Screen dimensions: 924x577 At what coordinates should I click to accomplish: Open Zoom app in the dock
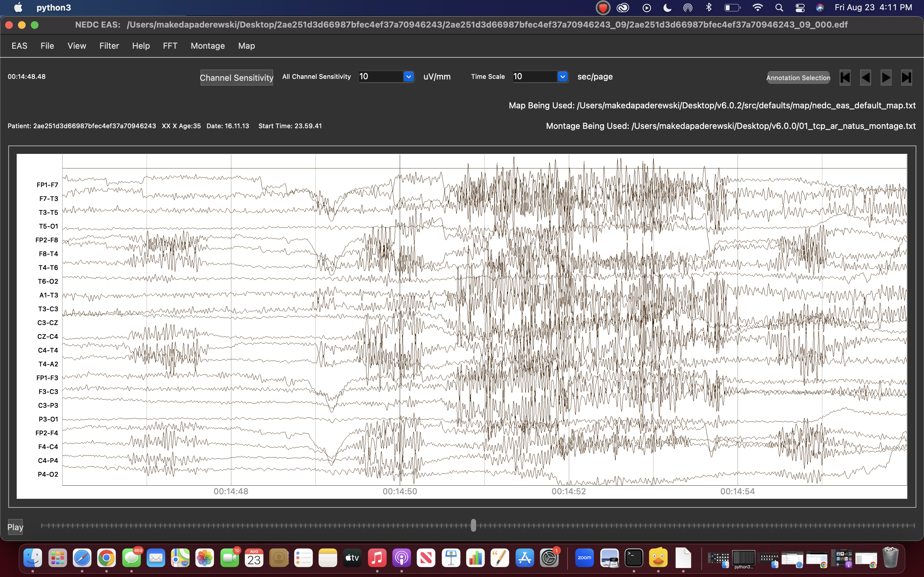(x=584, y=558)
